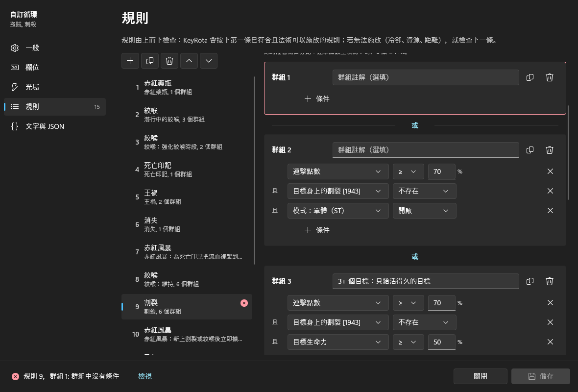This screenshot has height=392, width=578.
Task: Remove 模式：單體 (ST) condition in 群組 2
Action: [x=550, y=211]
